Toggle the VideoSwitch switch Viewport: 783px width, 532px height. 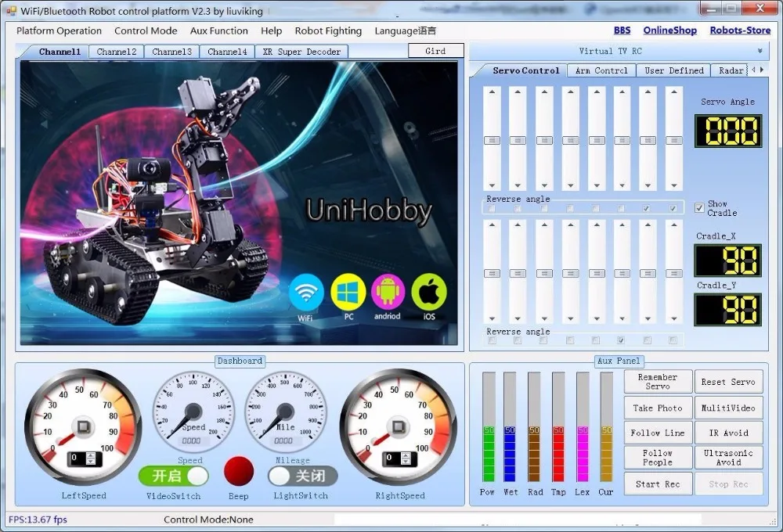pos(173,476)
